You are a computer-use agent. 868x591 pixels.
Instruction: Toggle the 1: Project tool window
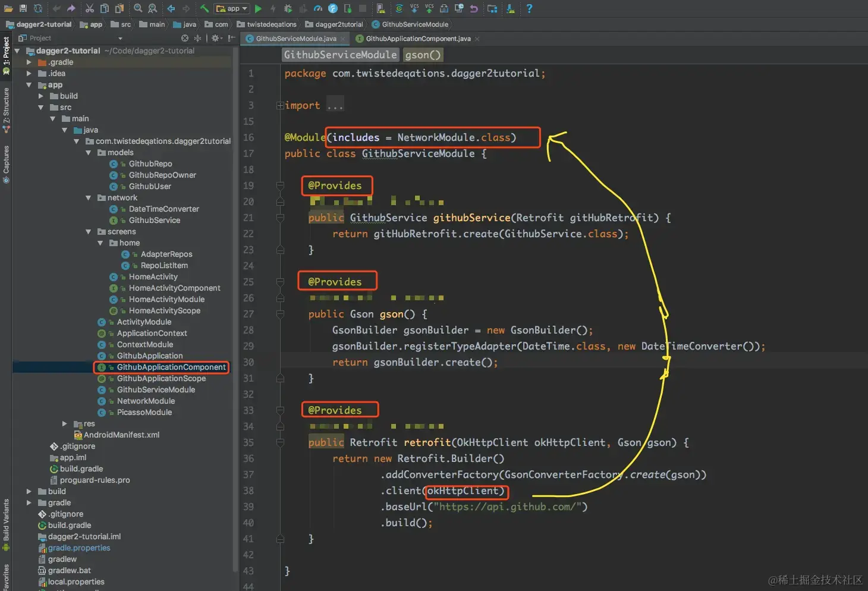(6, 52)
